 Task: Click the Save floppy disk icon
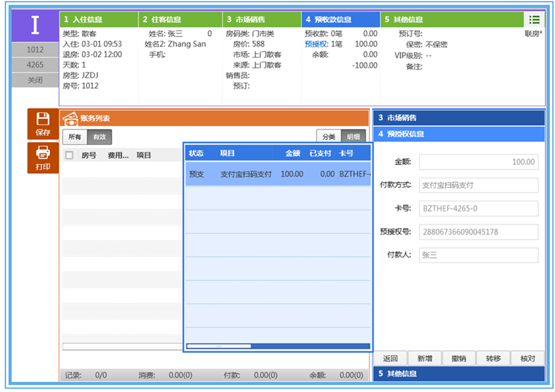43,119
